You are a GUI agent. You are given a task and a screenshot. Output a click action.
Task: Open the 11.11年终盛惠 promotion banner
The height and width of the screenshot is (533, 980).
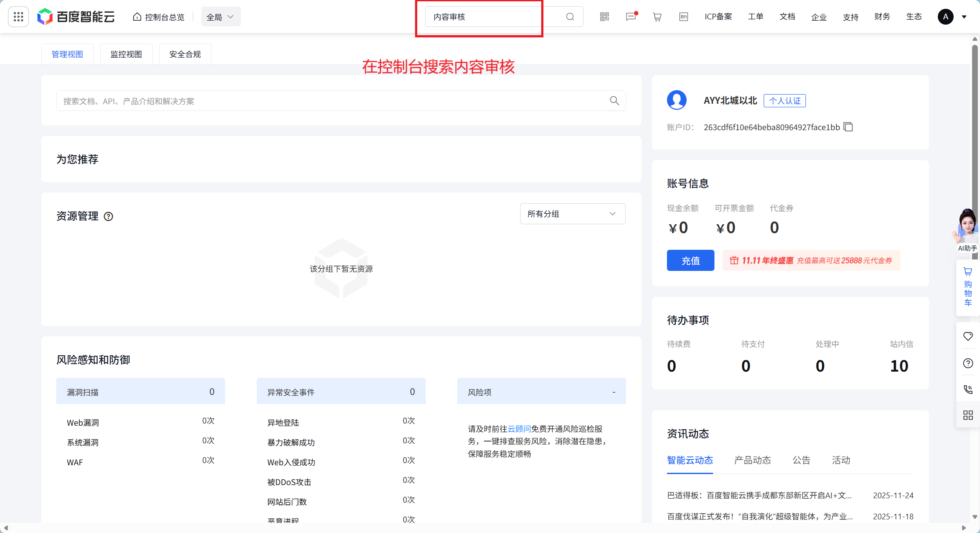coord(811,260)
